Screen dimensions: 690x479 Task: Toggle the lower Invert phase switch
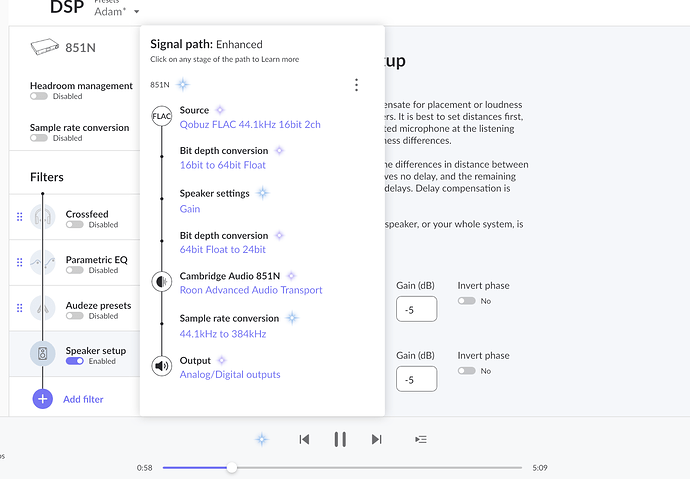(466, 371)
